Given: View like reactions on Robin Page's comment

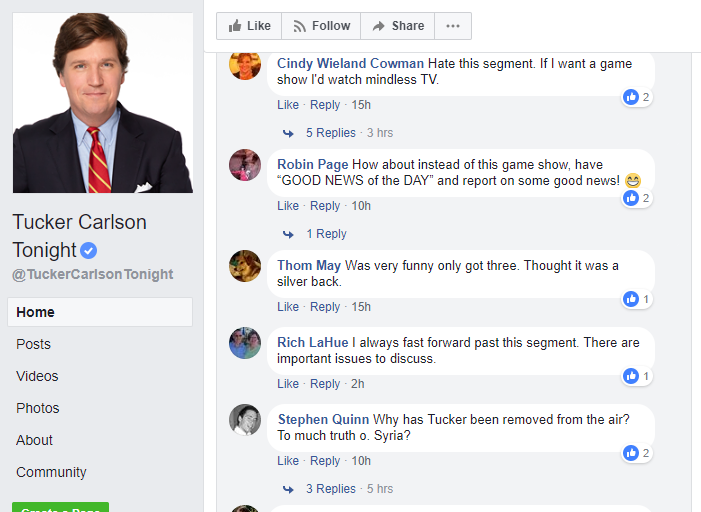Looking at the screenshot, I should point(638,198).
